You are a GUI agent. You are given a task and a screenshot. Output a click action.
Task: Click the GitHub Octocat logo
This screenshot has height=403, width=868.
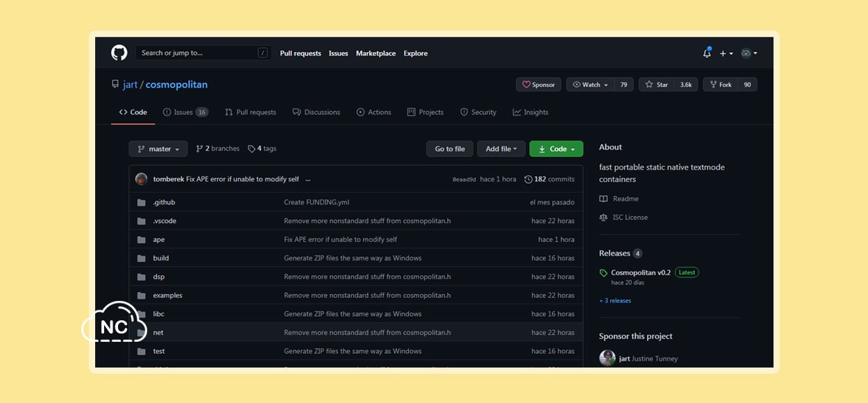pyautogui.click(x=119, y=53)
